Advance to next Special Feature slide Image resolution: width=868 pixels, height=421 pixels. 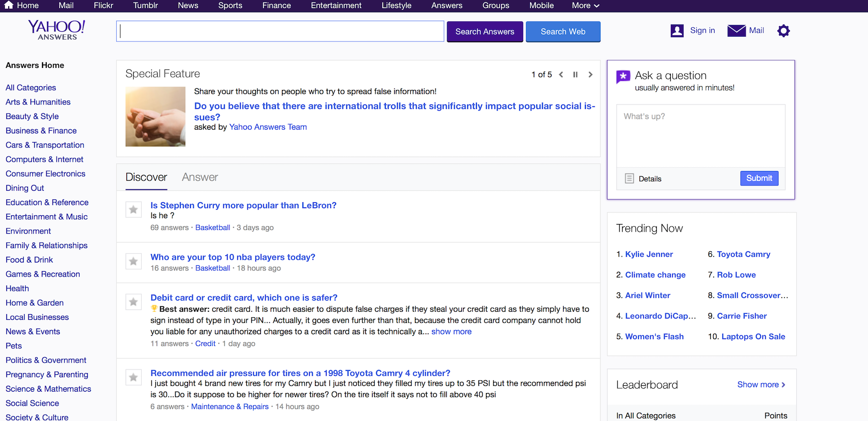[590, 75]
